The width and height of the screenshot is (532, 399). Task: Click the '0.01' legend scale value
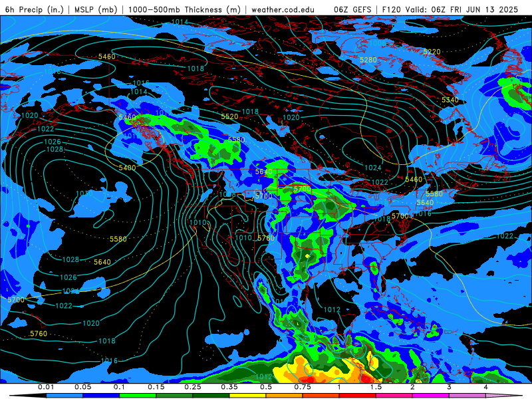tap(45, 387)
